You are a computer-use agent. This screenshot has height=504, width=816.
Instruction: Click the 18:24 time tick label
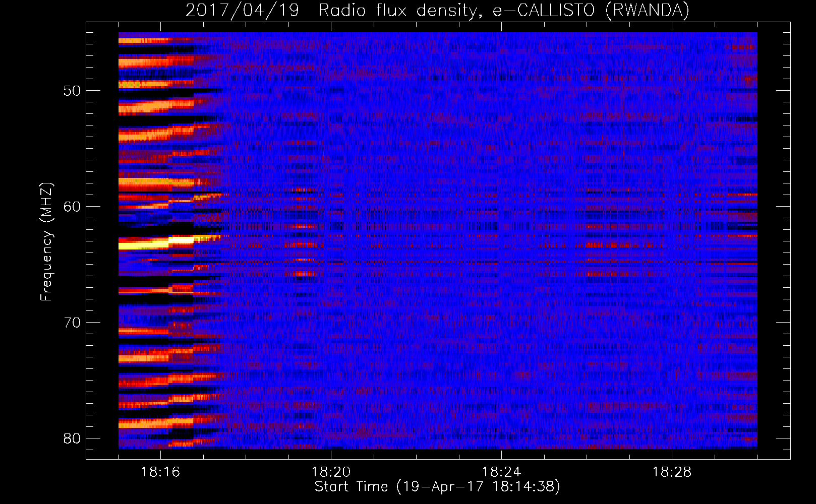click(x=501, y=472)
